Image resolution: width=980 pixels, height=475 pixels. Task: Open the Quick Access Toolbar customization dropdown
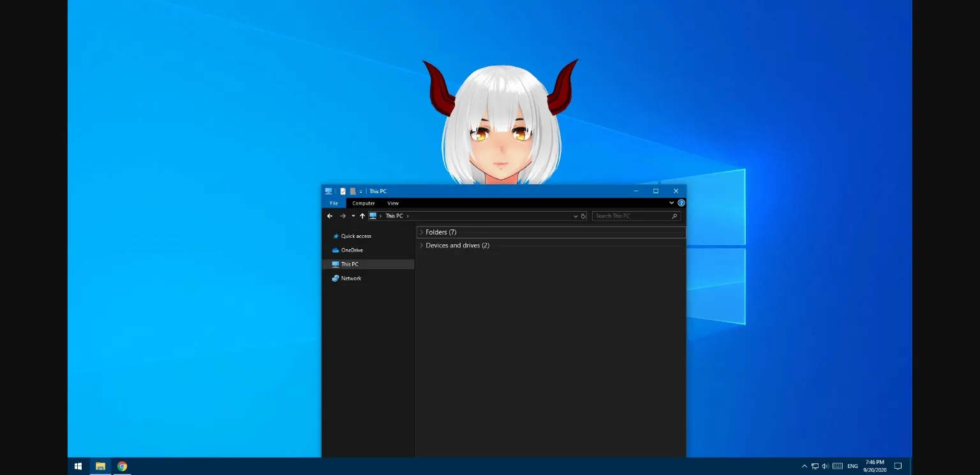pos(360,191)
